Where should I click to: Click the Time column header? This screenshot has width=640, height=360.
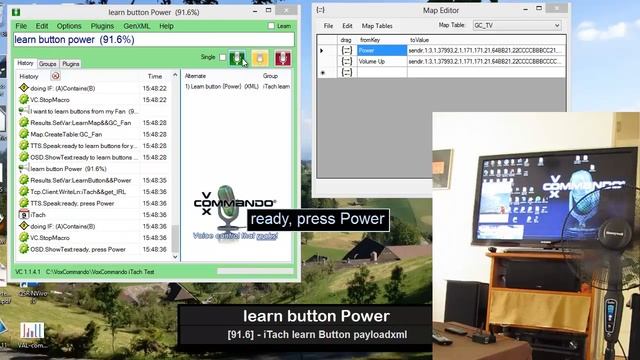(x=155, y=76)
